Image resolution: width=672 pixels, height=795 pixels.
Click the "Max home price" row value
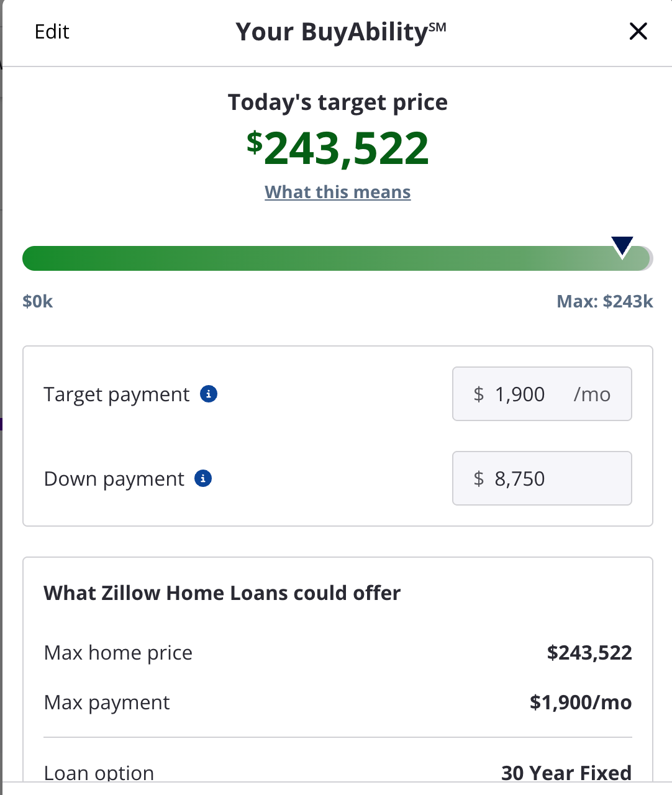pos(589,652)
